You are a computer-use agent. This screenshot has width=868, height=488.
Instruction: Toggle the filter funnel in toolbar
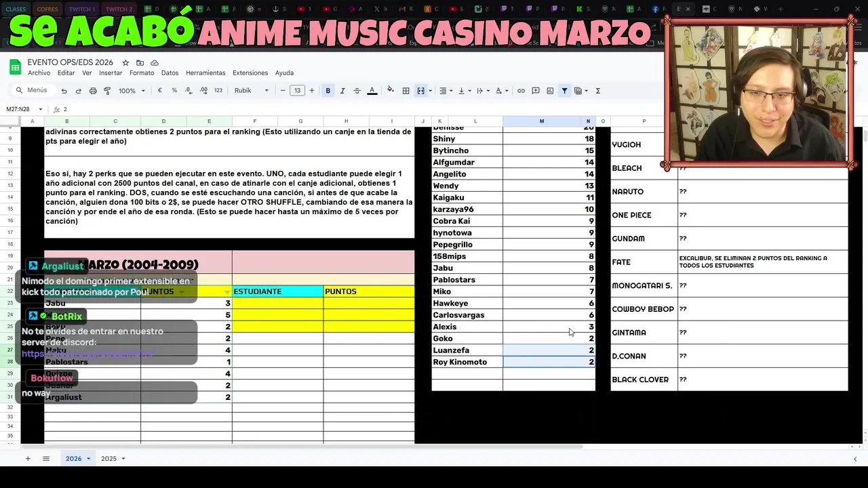pyautogui.click(x=564, y=91)
